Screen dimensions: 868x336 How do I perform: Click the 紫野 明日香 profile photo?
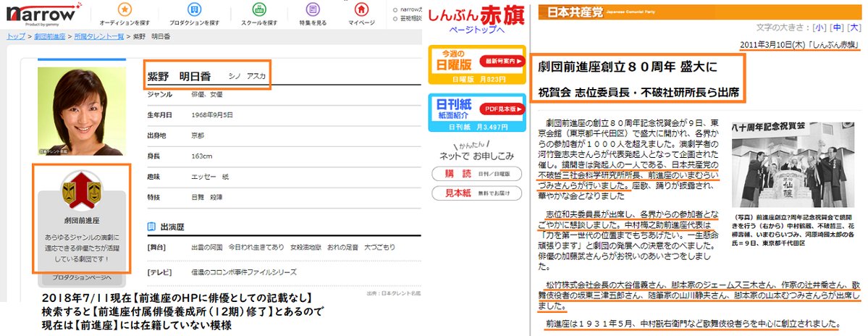tap(81, 112)
